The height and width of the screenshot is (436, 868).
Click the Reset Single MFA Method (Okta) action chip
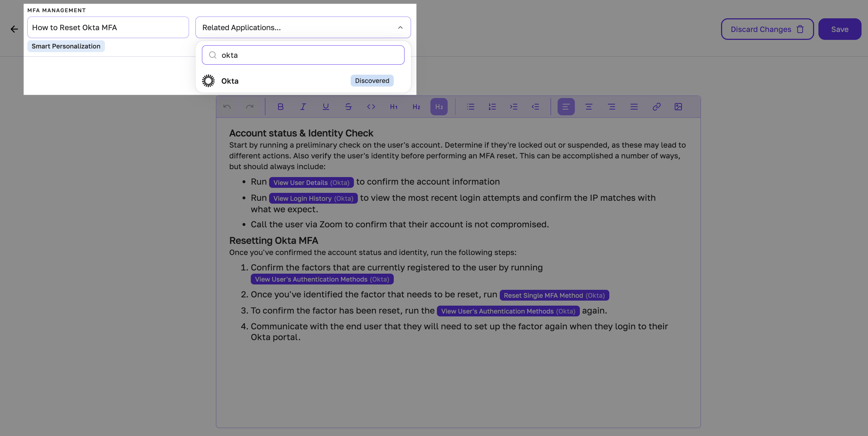tap(554, 295)
